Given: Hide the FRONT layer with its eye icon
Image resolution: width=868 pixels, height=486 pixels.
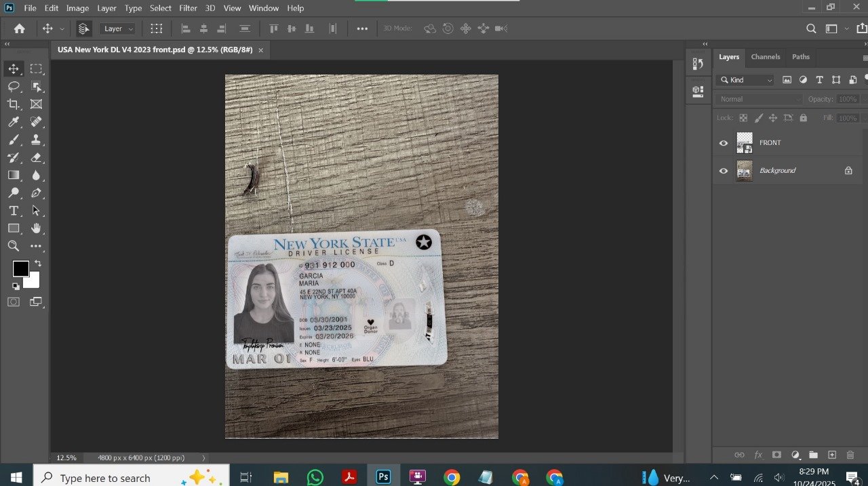Looking at the screenshot, I should (723, 143).
